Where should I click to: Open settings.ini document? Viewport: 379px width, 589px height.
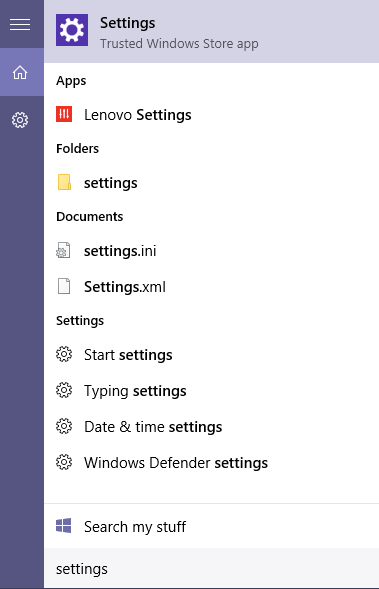coord(211,251)
